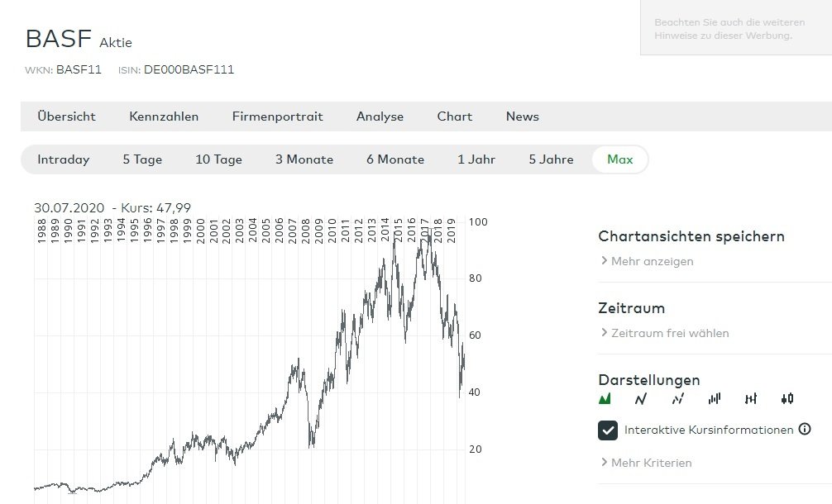Show the Intraday time range
832x504 pixels.
click(x=63, y=159)
